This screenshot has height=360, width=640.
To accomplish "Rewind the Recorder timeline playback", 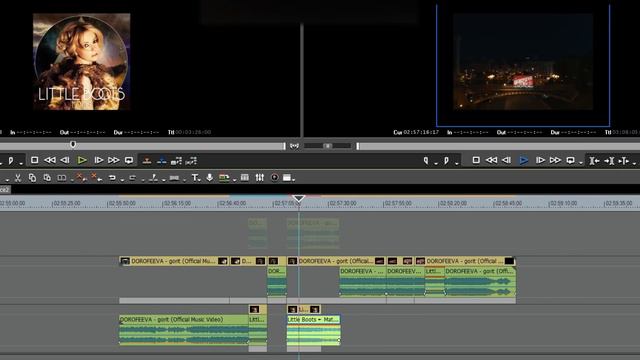I will (x=491, y=160).
